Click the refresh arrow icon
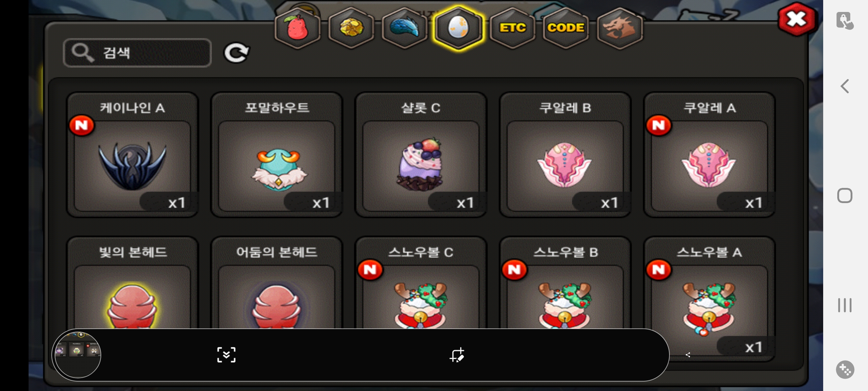This screenshot has width=868, height=391. click(237, 53)
